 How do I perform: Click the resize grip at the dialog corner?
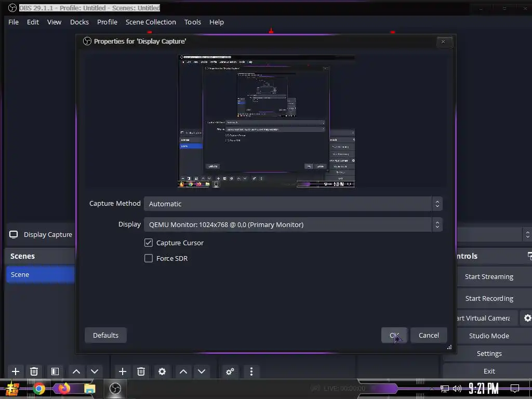pyautogui.click(x=449, y=347)
